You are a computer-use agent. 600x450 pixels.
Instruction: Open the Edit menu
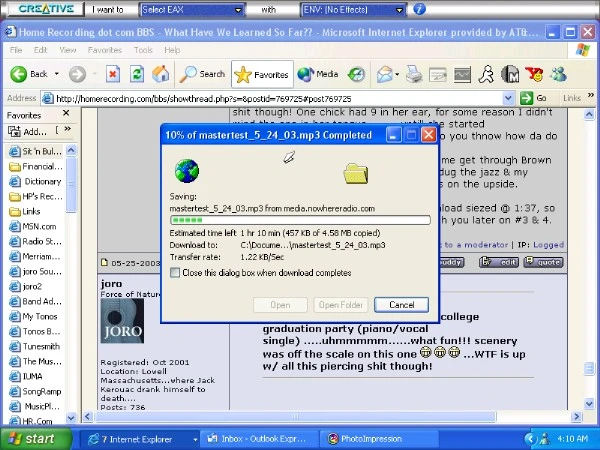pyautogui.click(x=40, y=50)
